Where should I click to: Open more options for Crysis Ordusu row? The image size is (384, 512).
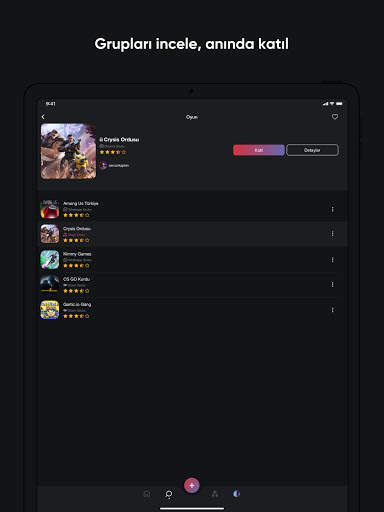click(x=332, y=234)
